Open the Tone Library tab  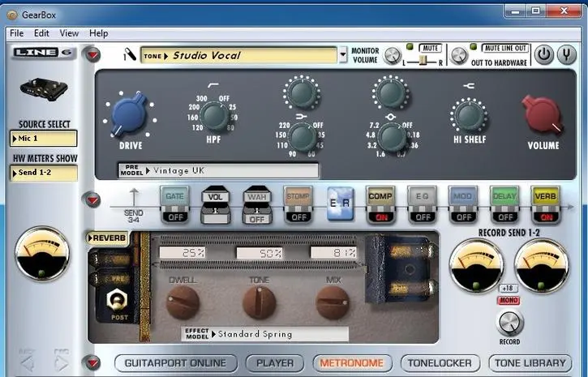coord(530,362)
